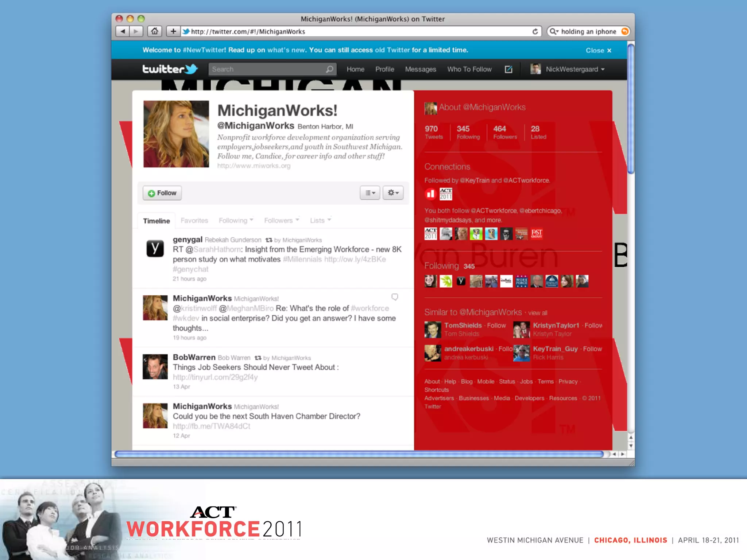Click the Fast Company avatar in mutual follows
The height and width of the screenshot is (560, 747).
537,234
